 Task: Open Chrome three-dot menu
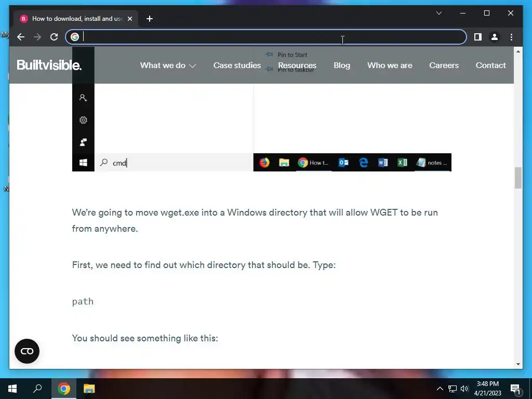(x=511, y=37)
